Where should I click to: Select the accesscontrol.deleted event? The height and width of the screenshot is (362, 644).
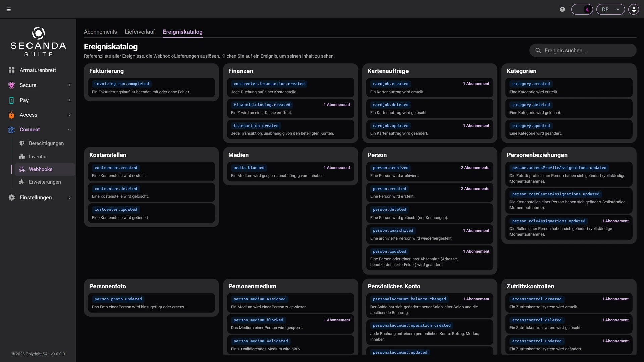tap(569, 324)
